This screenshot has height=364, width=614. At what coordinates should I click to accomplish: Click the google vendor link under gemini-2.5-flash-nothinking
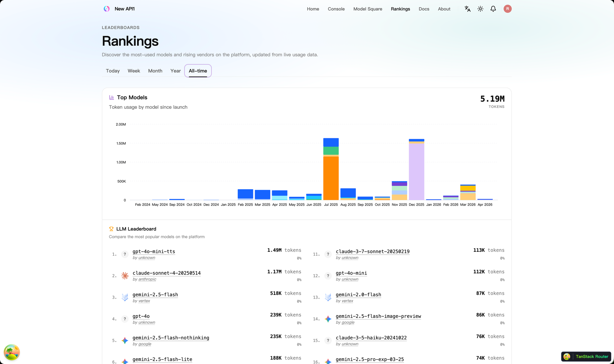[x=145, y=344]
